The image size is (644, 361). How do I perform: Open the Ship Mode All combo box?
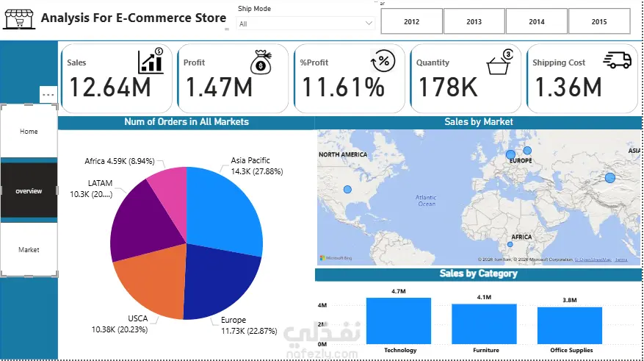pos(305,24)
